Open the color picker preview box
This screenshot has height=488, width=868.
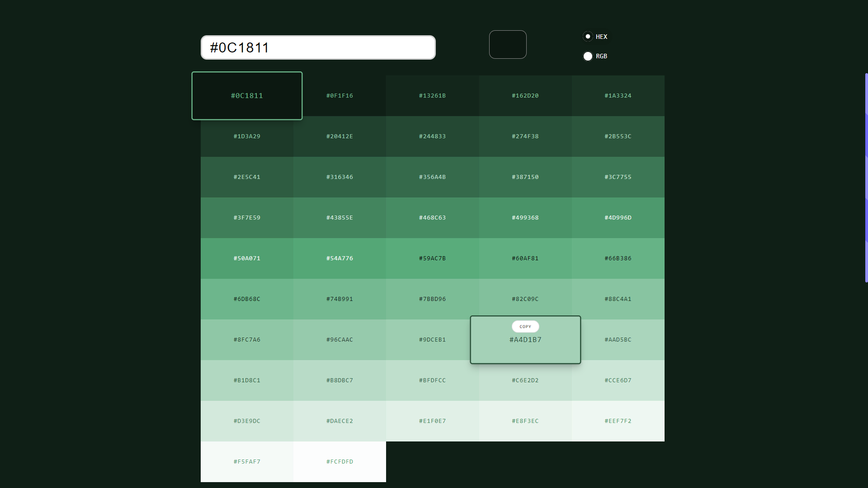pos(508,44)
